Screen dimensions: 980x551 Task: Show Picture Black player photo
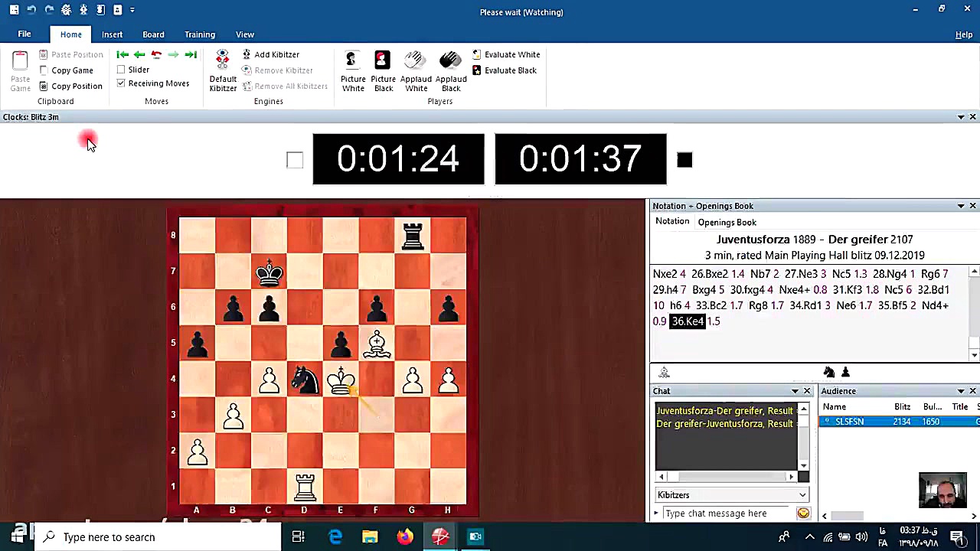[383, 71]
